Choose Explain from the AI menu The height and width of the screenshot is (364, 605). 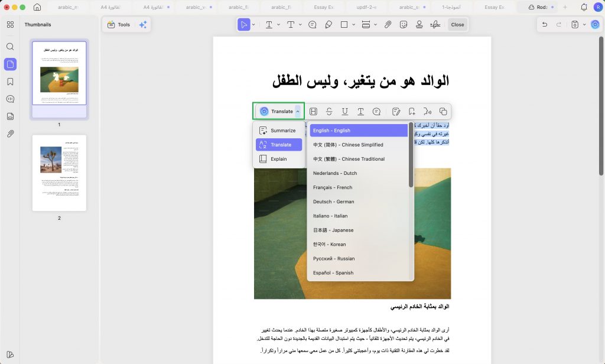[279, 159]
